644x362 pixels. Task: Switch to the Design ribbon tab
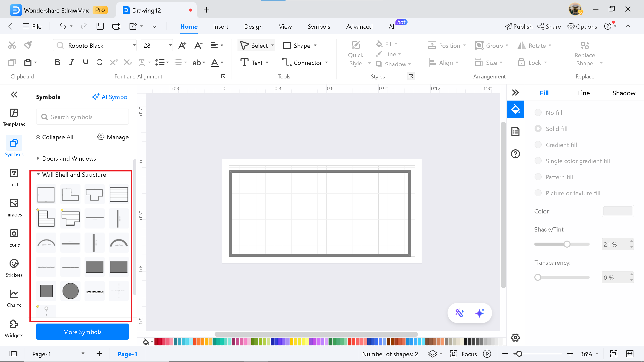coord(253,26)
